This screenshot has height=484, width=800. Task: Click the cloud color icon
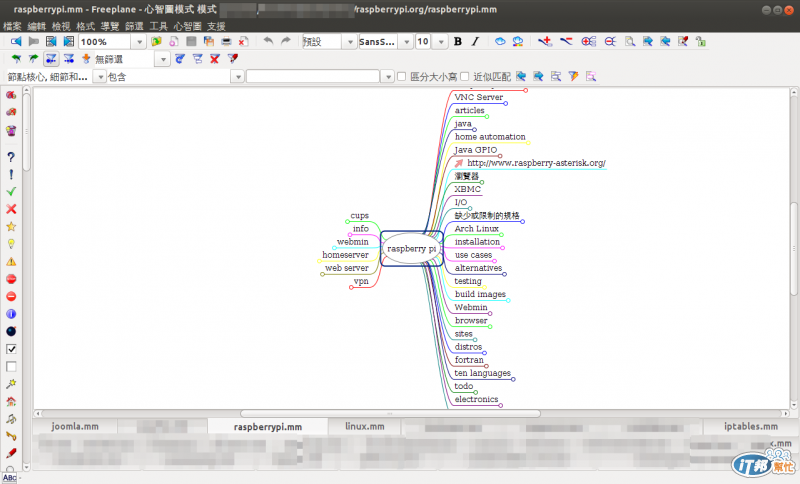click(518, 41)
